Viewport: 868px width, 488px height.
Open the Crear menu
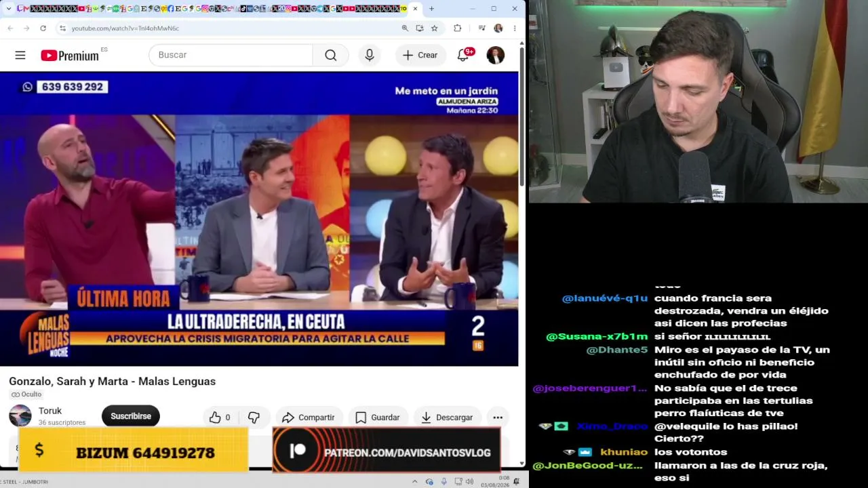click(x=420, y=55)
